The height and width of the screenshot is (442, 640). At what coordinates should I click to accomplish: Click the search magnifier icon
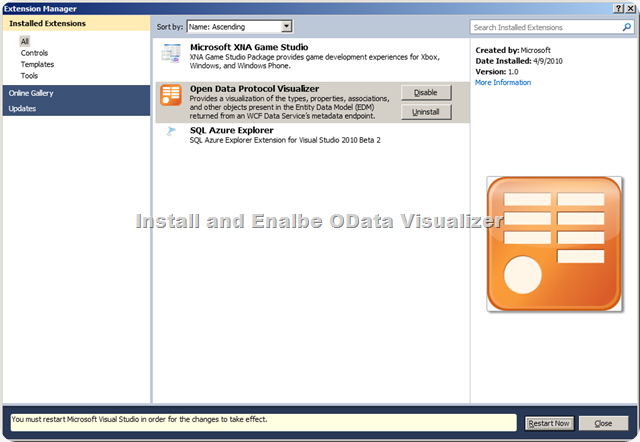[627, 27]
